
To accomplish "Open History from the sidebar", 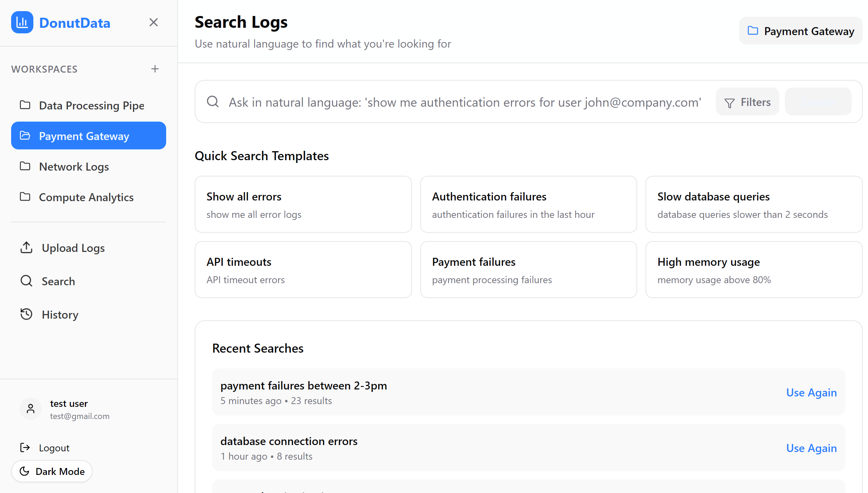I will point(60,314).
